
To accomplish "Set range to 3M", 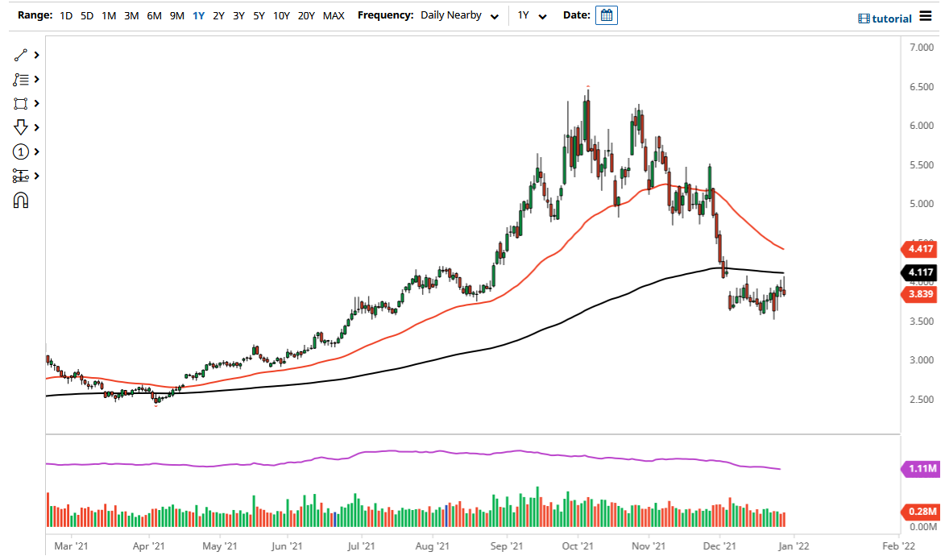I will pyautogui.click(x=131, y=15).
